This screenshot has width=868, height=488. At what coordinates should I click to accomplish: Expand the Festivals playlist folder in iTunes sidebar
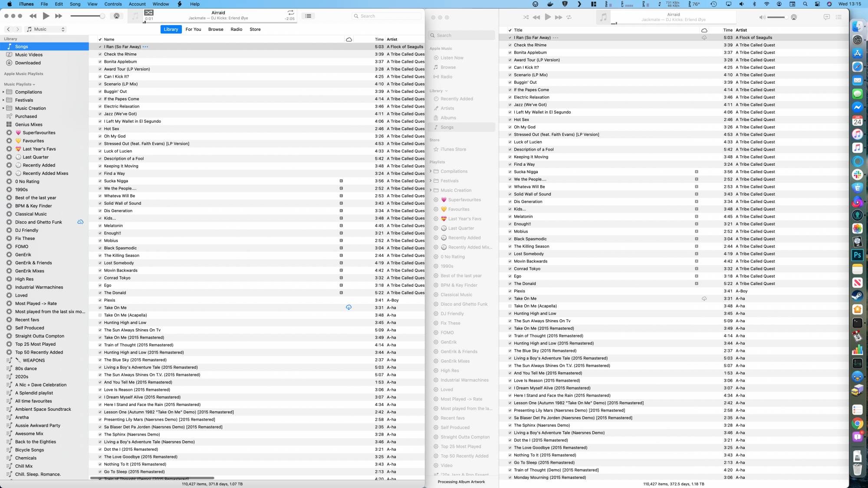pos(3,100)
